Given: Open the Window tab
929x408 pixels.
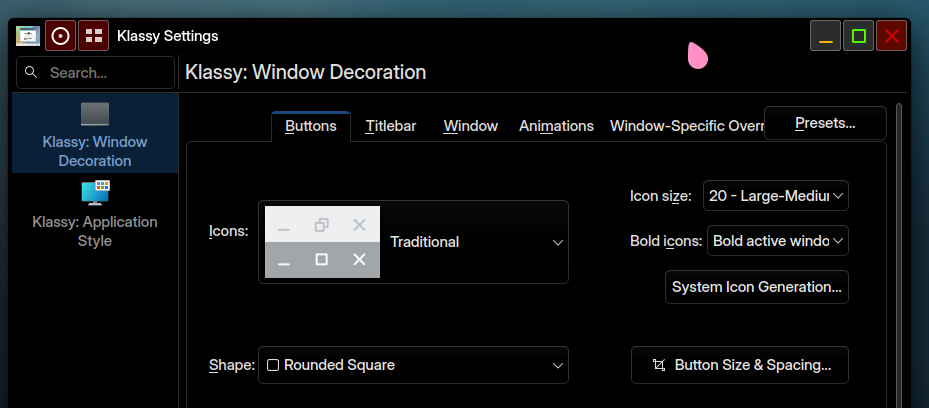Looking at the screenshot, I should (x=470, y=126).
